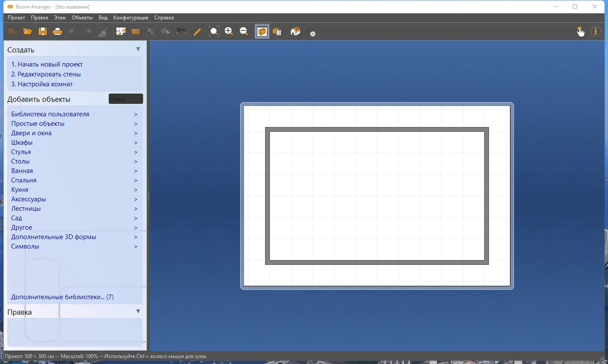Expand Аксессуары category

coord(74,199)
